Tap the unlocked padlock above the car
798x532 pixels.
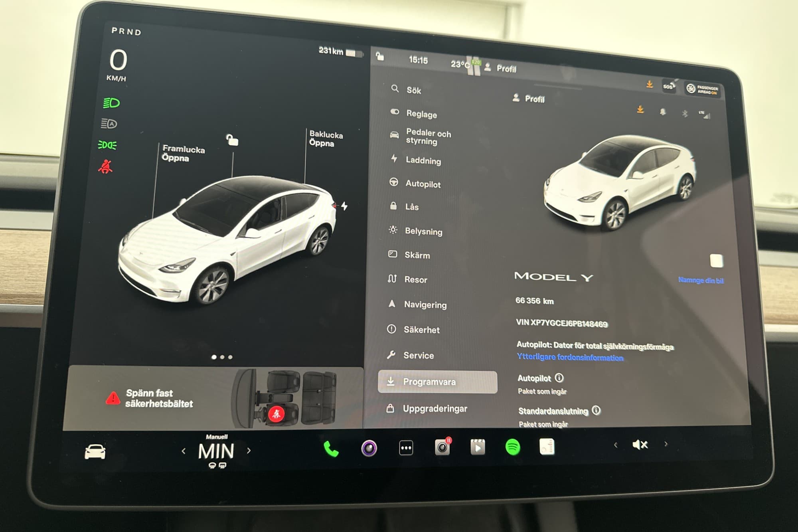[x=232, y=140]
